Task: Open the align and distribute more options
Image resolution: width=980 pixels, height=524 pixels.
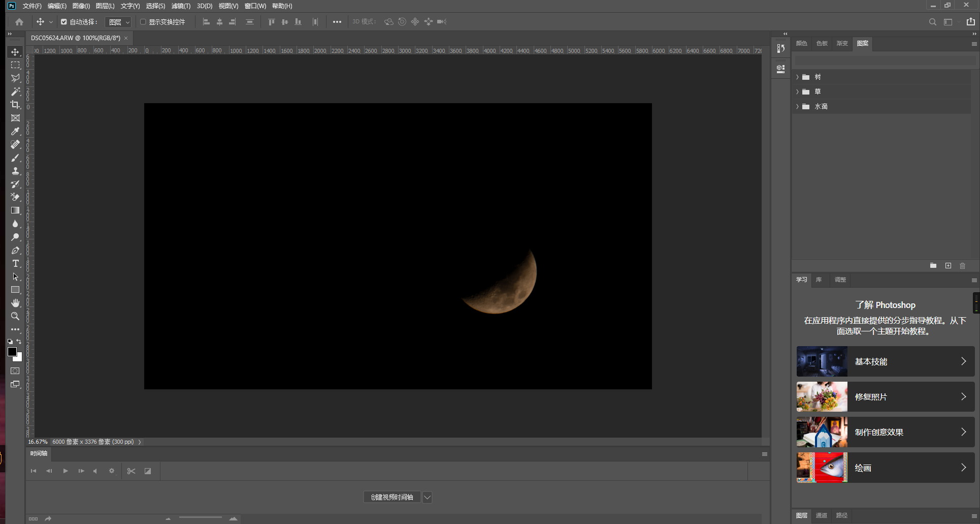Action: coord(337,22)
